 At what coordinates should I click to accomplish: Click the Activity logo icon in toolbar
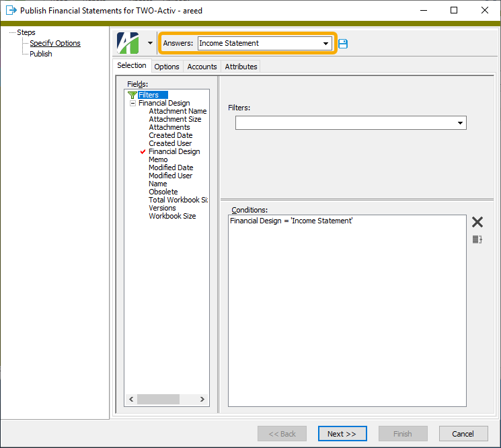[128, 43]
